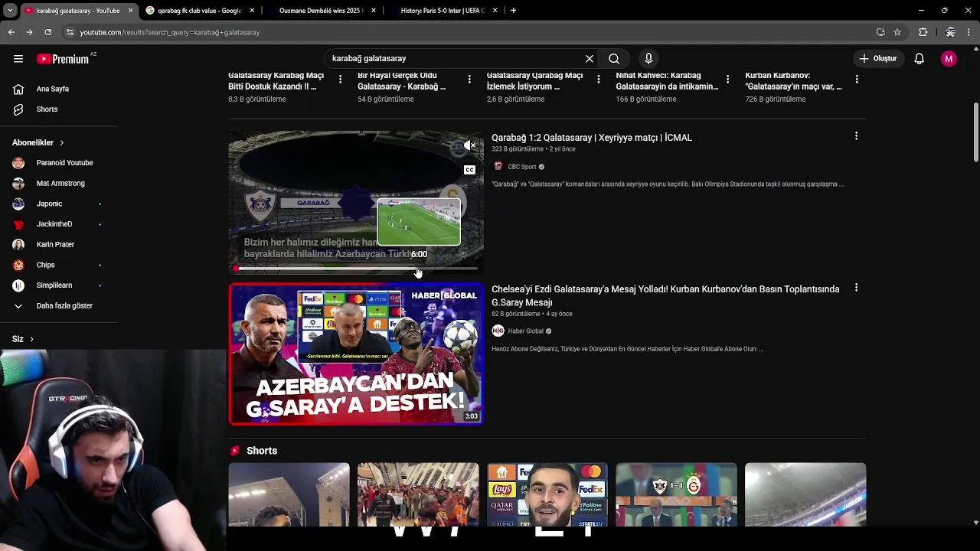Open the Short showing crowd of fans
Screen dimensions: 980x551
(418, 494)
